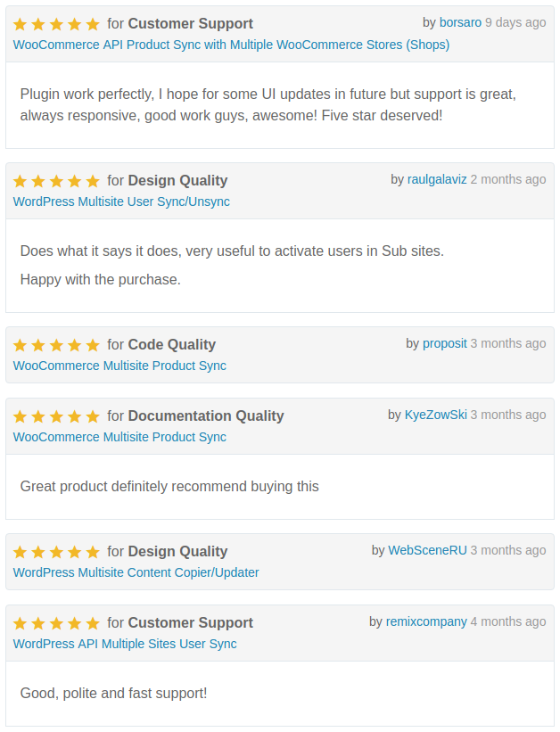Open WebSceneRU's profile link
The width and height of the screenshot is (560, 732).
point(427,550)
